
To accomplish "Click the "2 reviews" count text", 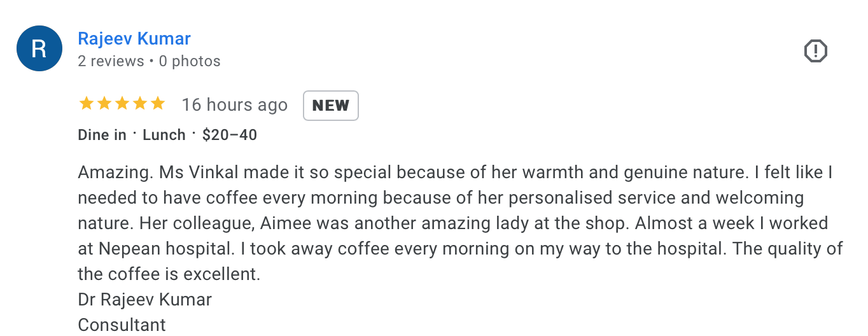I will [x=111, y=62].
